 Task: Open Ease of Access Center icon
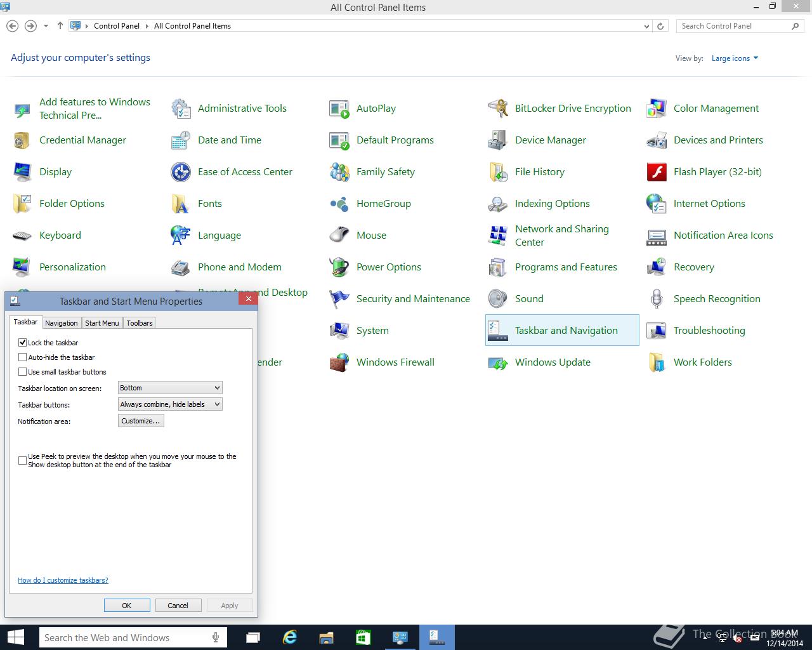click(181, 172)
